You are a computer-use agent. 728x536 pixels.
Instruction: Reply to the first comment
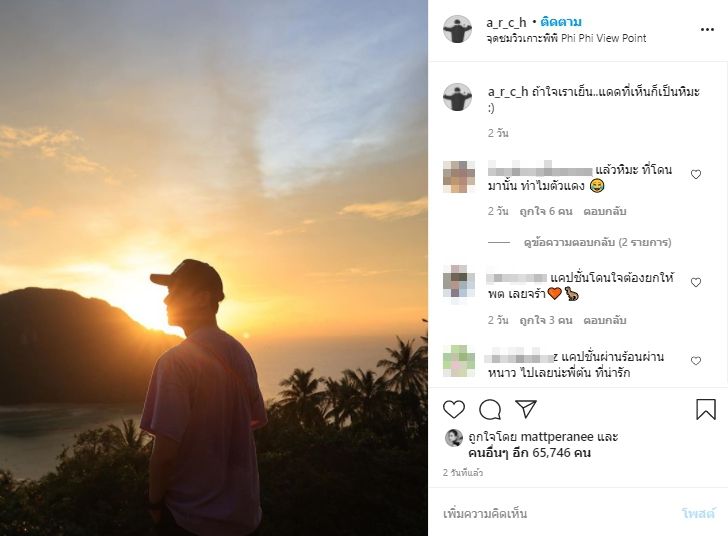click(605, 211)
